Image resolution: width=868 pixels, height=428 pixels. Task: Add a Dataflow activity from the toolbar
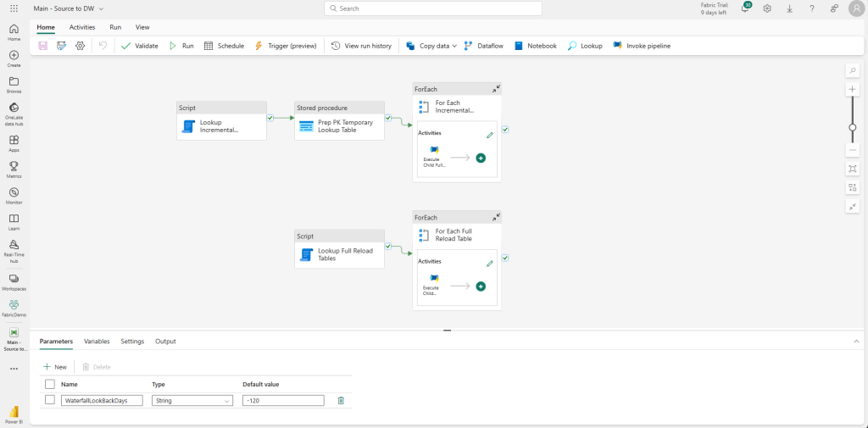[x=483, y=46]
